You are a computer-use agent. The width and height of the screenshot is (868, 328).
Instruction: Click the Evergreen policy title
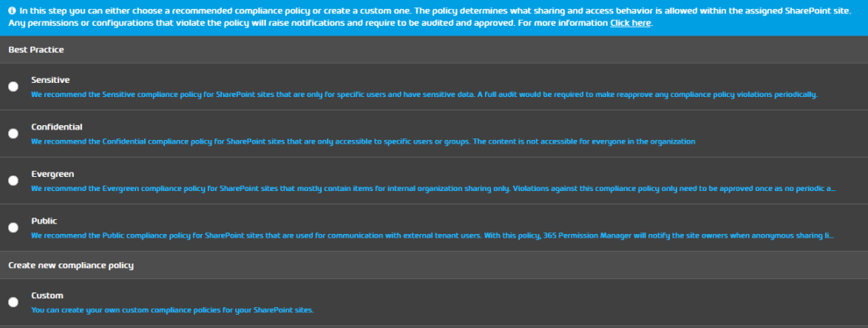pos(52,174)
